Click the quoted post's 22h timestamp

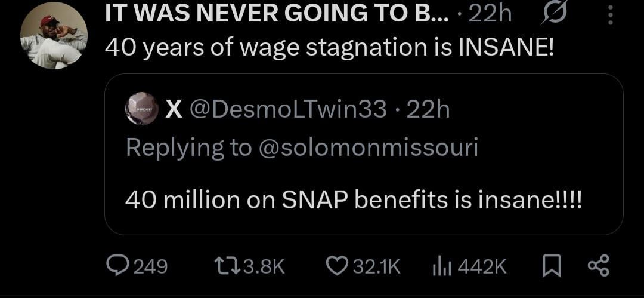[428, 109]
